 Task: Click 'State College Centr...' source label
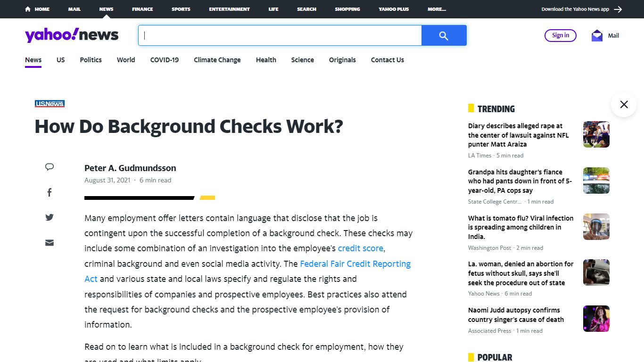coord(495,202)
